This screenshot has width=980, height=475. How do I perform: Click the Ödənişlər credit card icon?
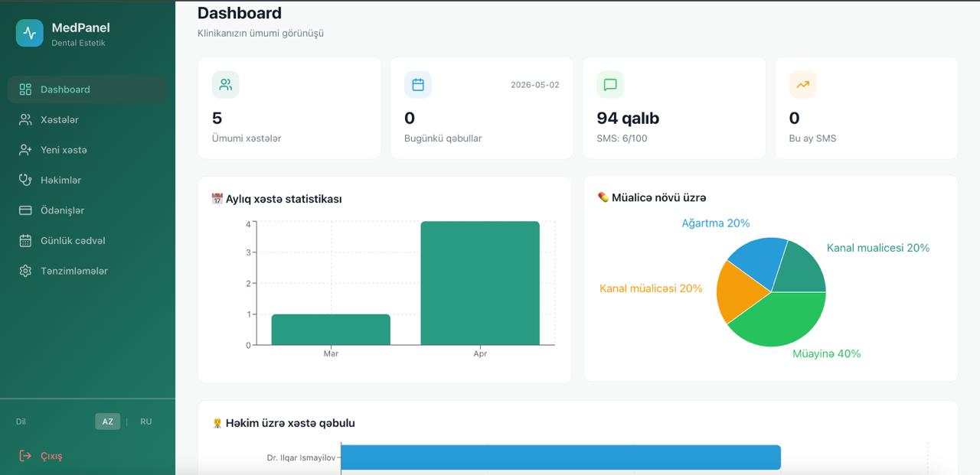click(x=25, y=210)
